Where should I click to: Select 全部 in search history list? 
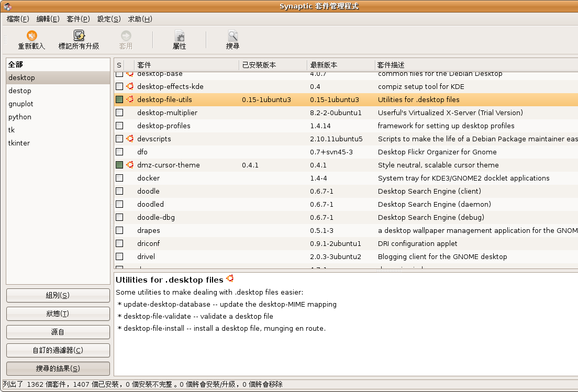pyautogui.click(x=58, y=64)
